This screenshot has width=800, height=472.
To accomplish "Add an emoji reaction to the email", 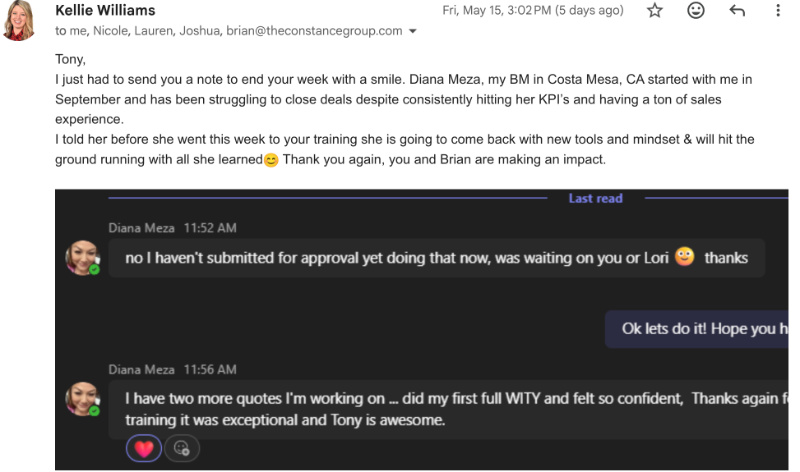I will [x=695, y=10].
